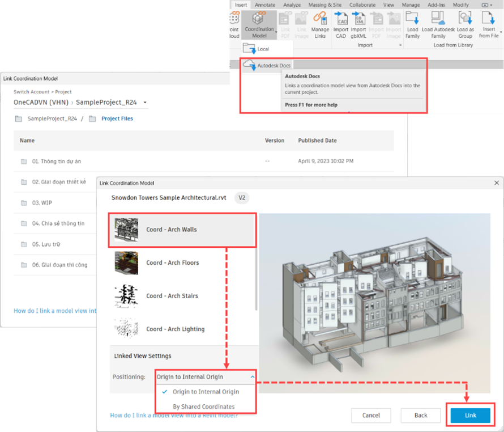
Task: Open the Load Family tool
Action: pyautogui.click(x=412, y=25)
